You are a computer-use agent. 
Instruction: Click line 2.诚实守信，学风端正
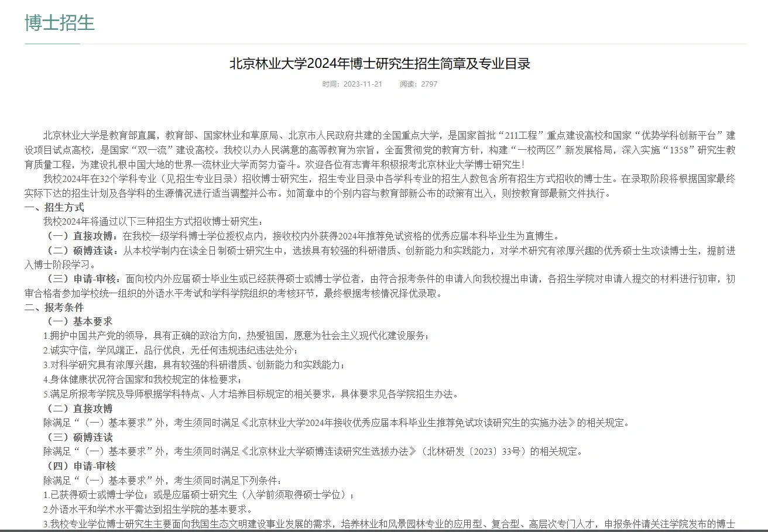[x=171, y=350]
